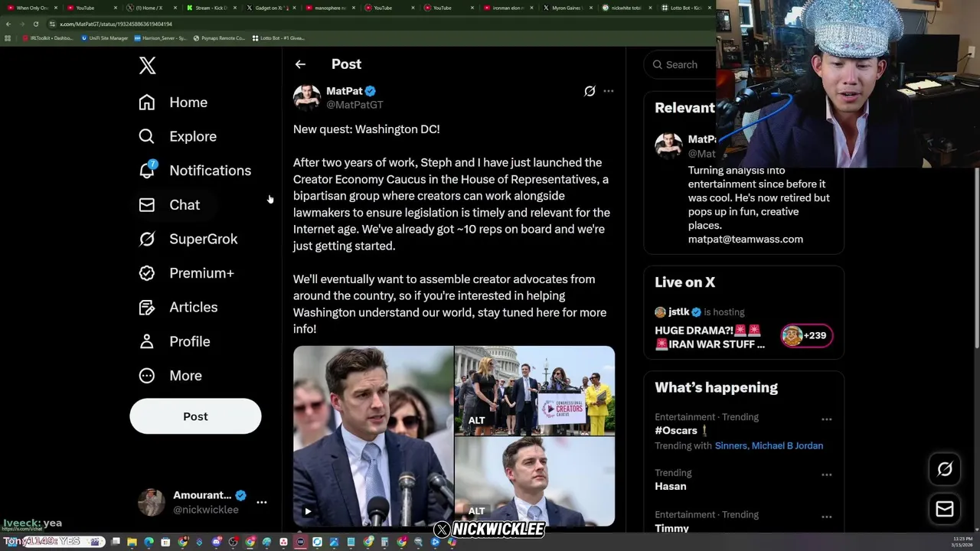Click the X logo in the sidebar
The image size is (980, 551).
148,65
